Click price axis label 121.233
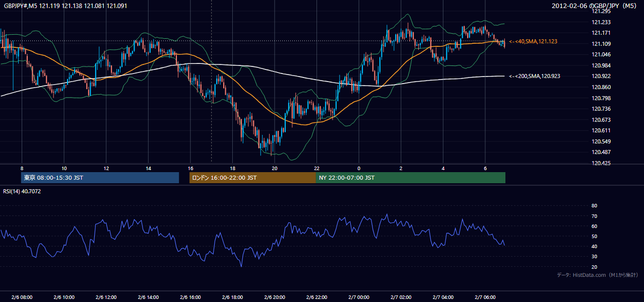The image size is (644, 302). 601,22
